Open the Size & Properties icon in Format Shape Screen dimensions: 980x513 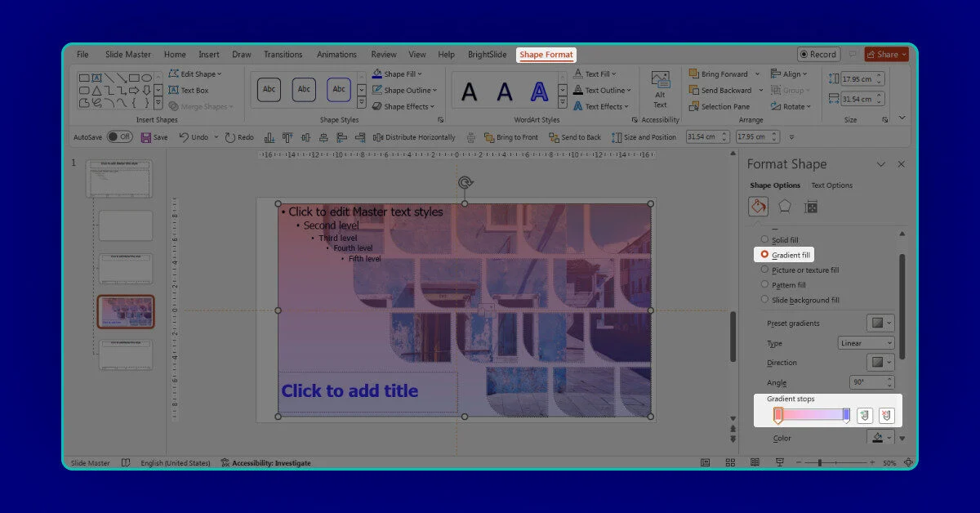pyautogui.click(x=810, y=207)
